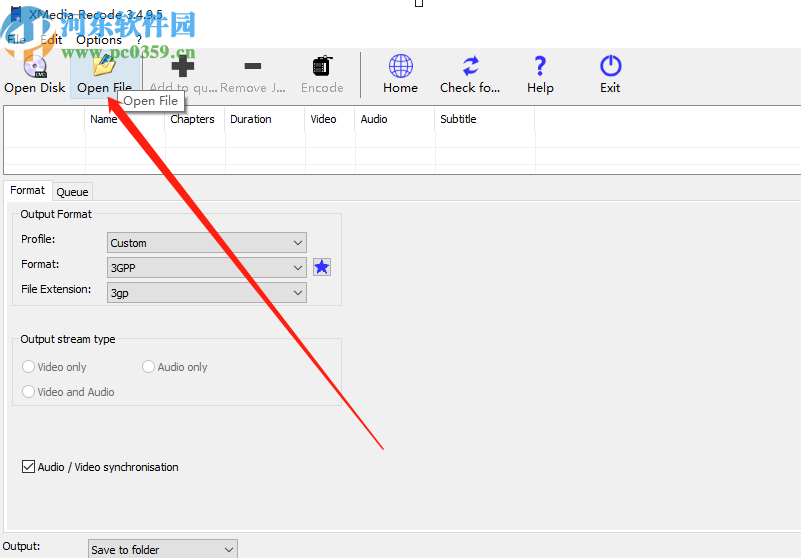Start encoding with the Encode icon

click(x=322, y=66)
